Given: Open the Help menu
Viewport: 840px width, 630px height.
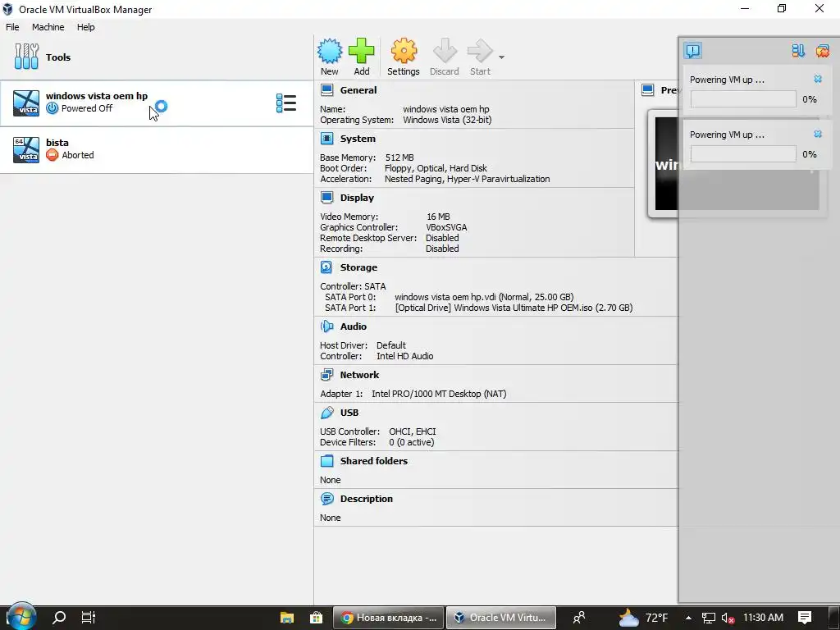Looking at the screenshot, I should 85,27.
